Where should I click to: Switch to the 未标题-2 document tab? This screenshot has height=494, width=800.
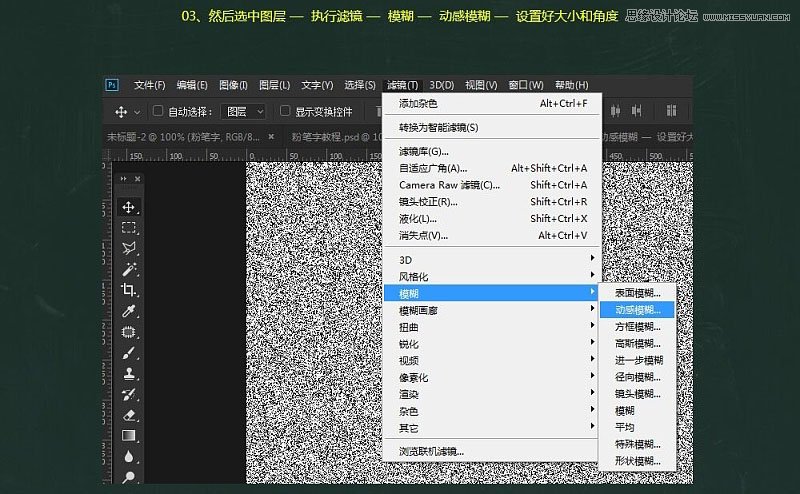pos(182,137)
